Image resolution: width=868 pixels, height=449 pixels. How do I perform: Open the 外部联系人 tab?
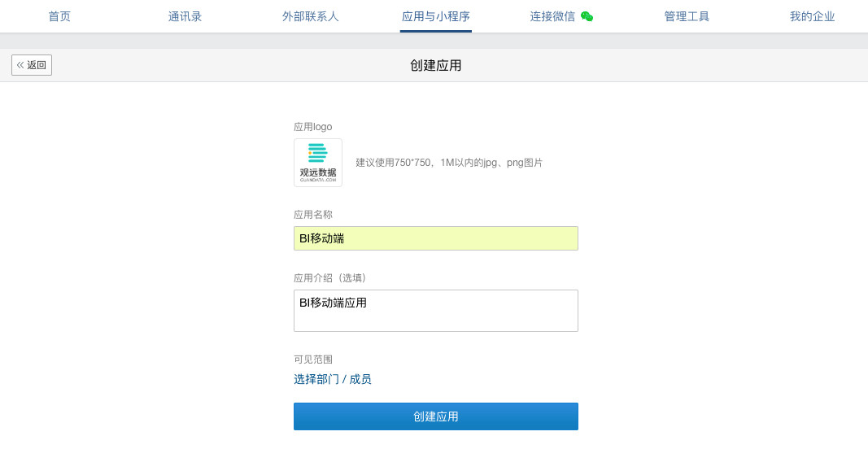point(310,16)
